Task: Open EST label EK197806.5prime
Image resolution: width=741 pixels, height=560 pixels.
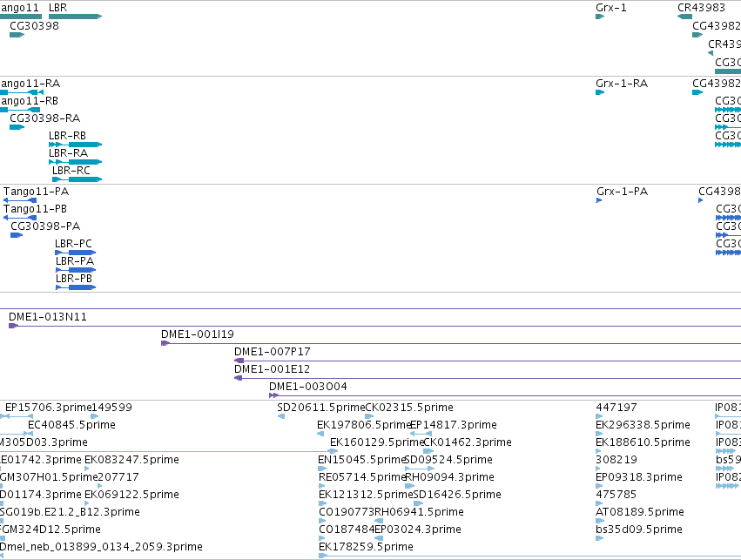Action: 364,425
